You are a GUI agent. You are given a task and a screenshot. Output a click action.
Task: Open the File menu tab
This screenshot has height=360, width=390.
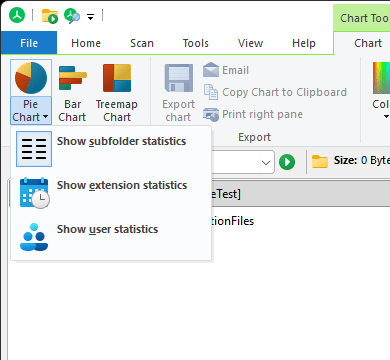point(29,43)
